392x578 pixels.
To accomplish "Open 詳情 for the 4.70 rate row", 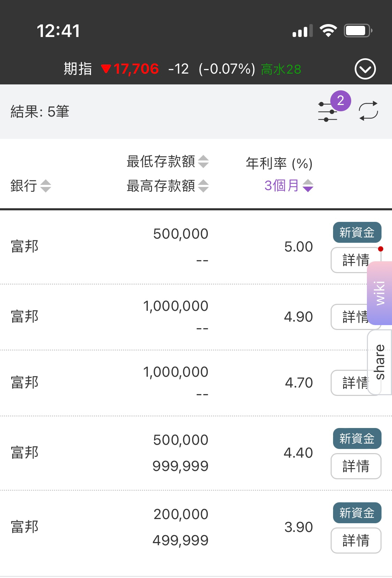I will tap(349, 383).
